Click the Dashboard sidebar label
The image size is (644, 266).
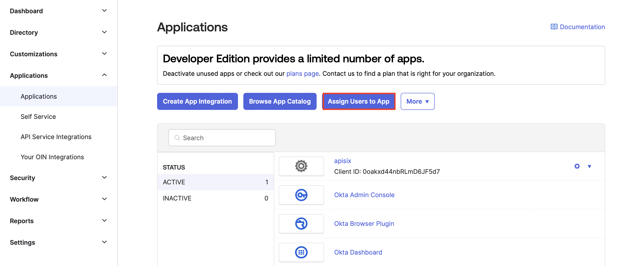click(26, 11)
